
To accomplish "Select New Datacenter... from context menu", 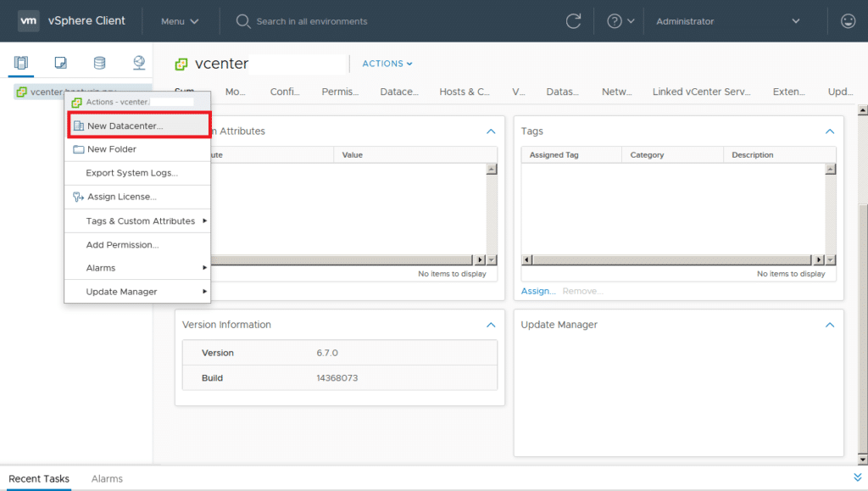I will pos(138,126).
